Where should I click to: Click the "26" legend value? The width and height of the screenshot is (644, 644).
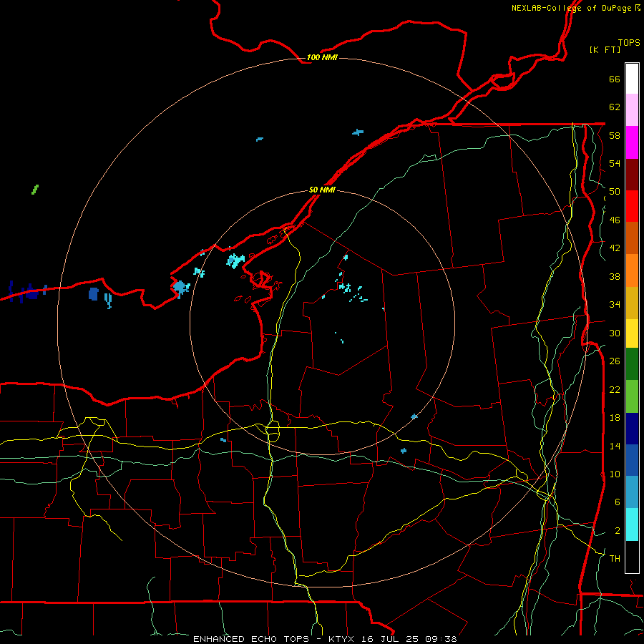tap(615, 361)
